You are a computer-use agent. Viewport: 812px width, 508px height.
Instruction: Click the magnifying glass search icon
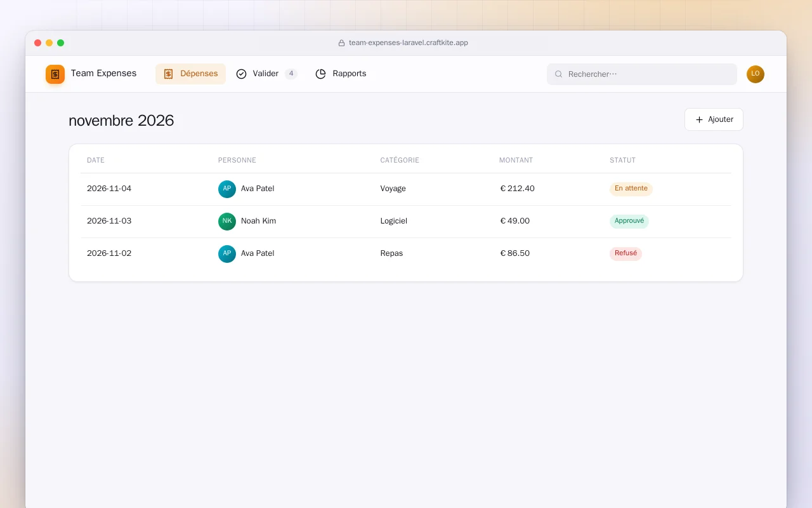click(559, 74)
